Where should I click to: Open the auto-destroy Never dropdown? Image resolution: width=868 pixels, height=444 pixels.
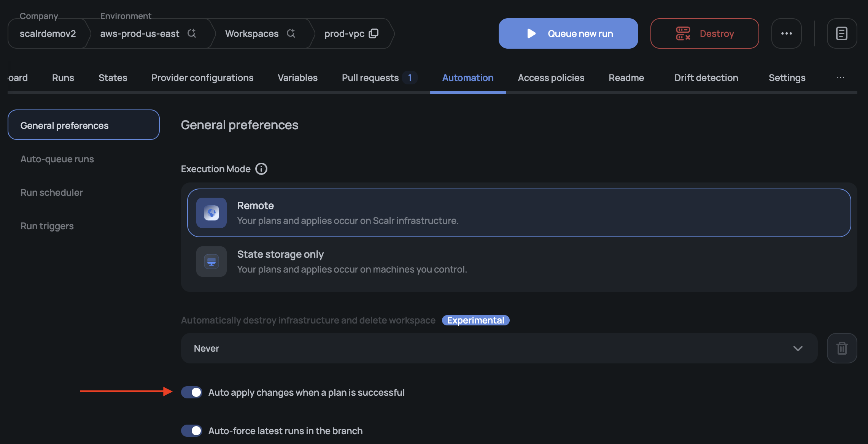[x=499, y=348]
